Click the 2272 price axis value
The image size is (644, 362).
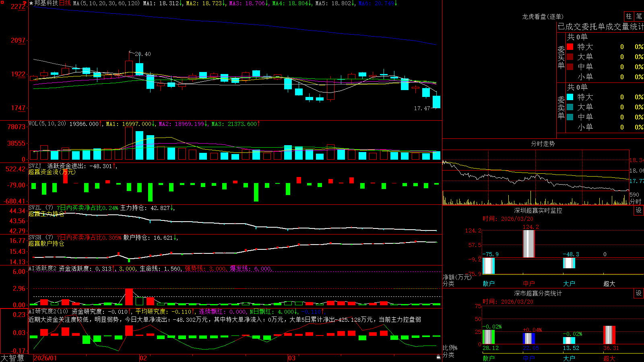coord(18,6)
